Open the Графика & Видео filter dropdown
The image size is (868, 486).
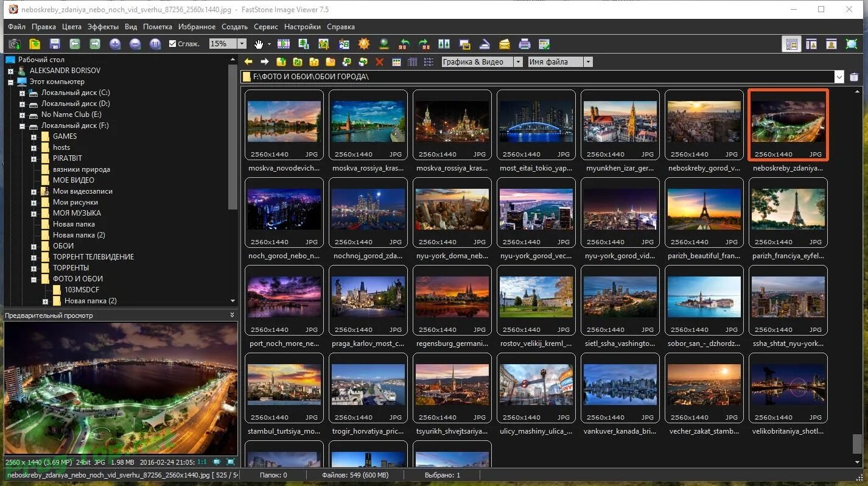point(518,62)
